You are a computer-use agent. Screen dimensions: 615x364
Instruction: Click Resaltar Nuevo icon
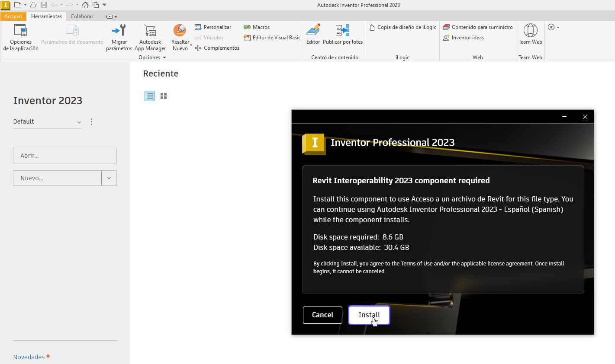(180, 30)
